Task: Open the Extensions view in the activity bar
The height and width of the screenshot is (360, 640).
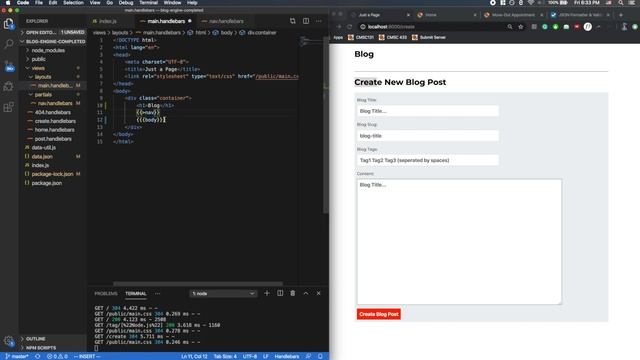Action: coord(9,107)
